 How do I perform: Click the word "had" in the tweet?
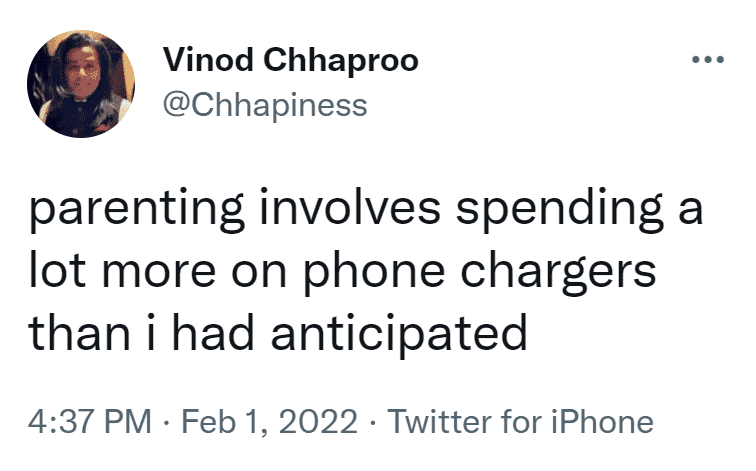(x=213, y=334)
